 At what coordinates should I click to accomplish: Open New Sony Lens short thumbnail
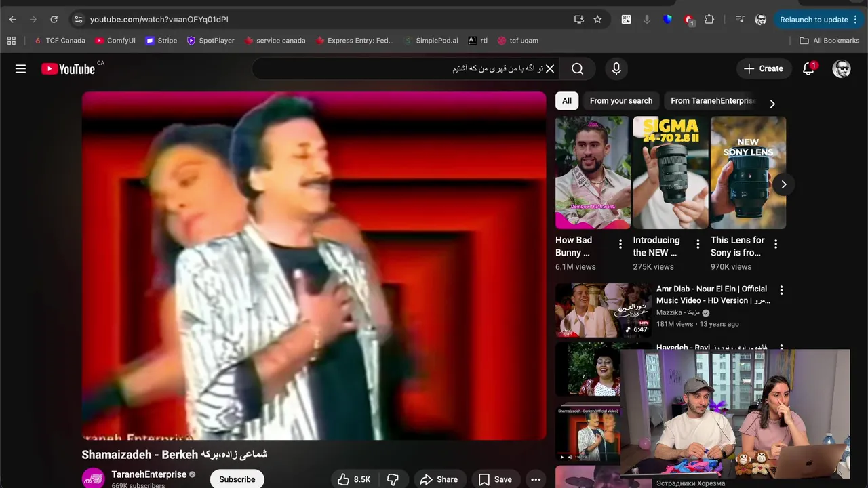click(748, 172)
